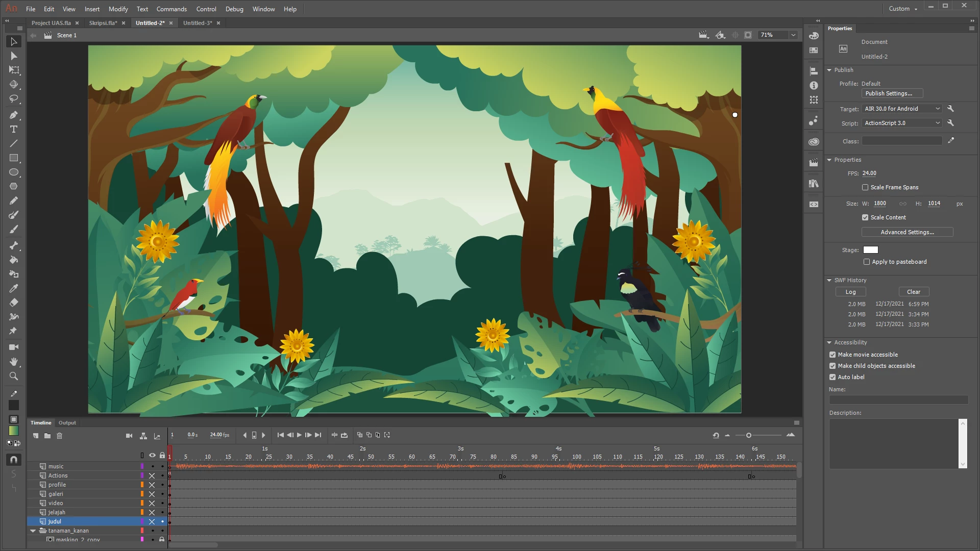
Task: Click the Edit Symbols icon
Action: (720, 35)
